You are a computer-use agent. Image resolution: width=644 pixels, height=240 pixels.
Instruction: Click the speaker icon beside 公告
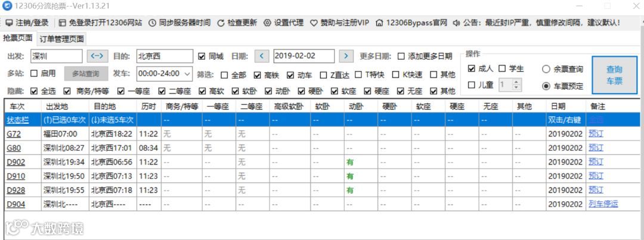pyautogui.click(x=456, y=23)
